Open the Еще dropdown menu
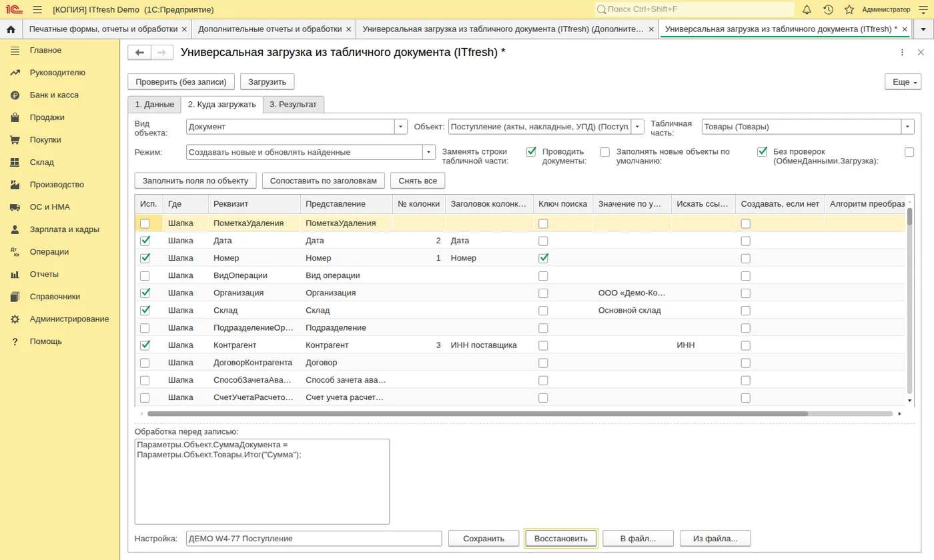Viewport: 934px width, 560px height. pyautogui.click(x=903, y=81)
